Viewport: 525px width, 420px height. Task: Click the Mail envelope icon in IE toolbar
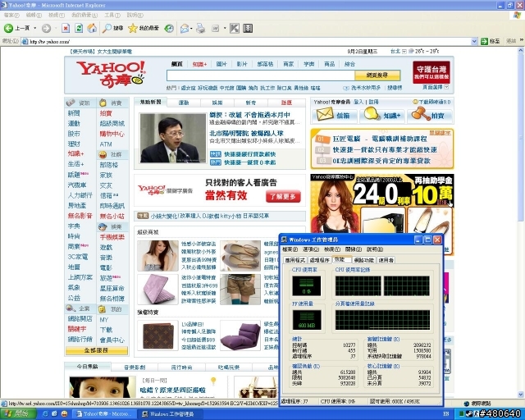pos(184,29)
